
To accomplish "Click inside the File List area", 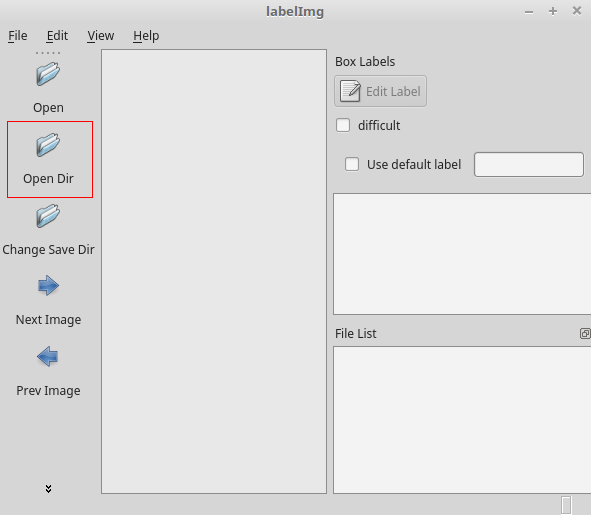I will pyautogui.click(x=462, y=420).
